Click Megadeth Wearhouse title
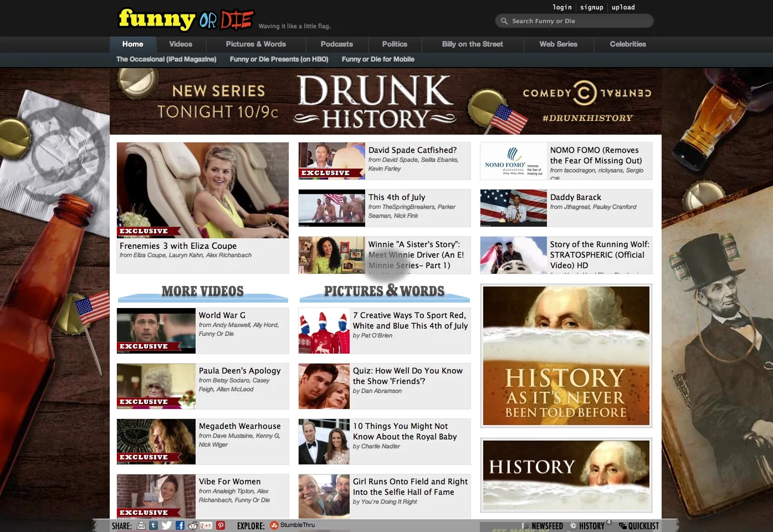This screenshot has width=773, height=532. tap(240, 426)
